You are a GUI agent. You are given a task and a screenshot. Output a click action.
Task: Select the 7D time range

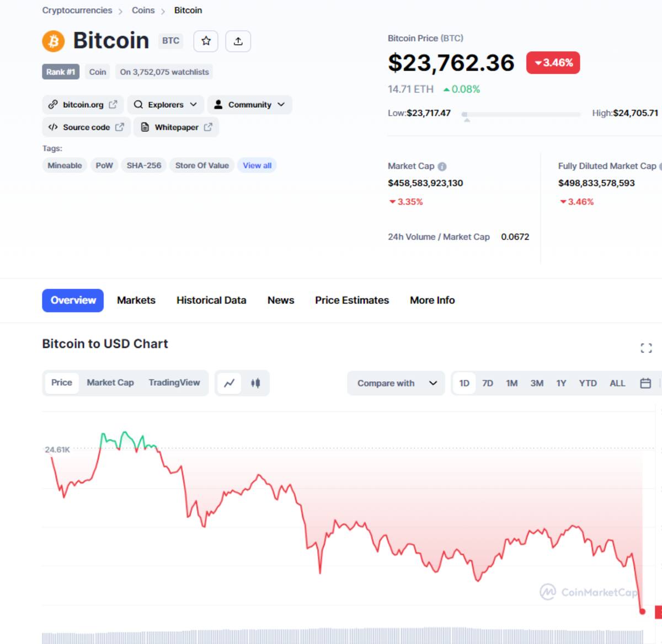coord(488,383)
